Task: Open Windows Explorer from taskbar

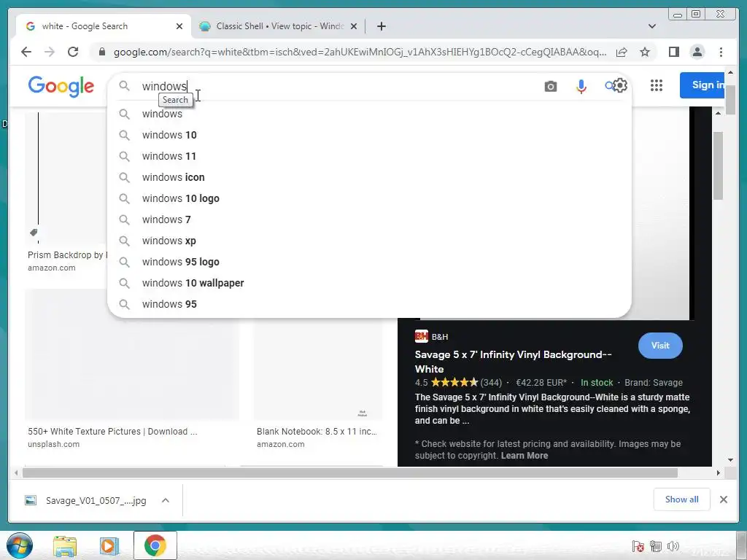Action: coord(65,545)
